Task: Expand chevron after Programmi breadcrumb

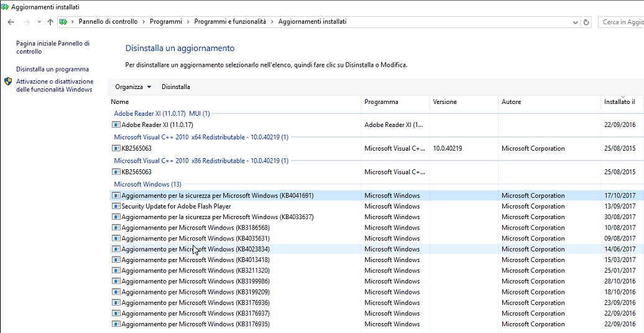Action: (x=188, y=22)
